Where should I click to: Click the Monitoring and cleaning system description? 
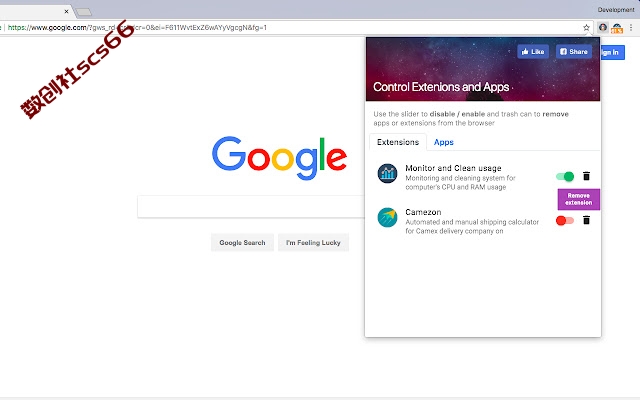[460, 182]
